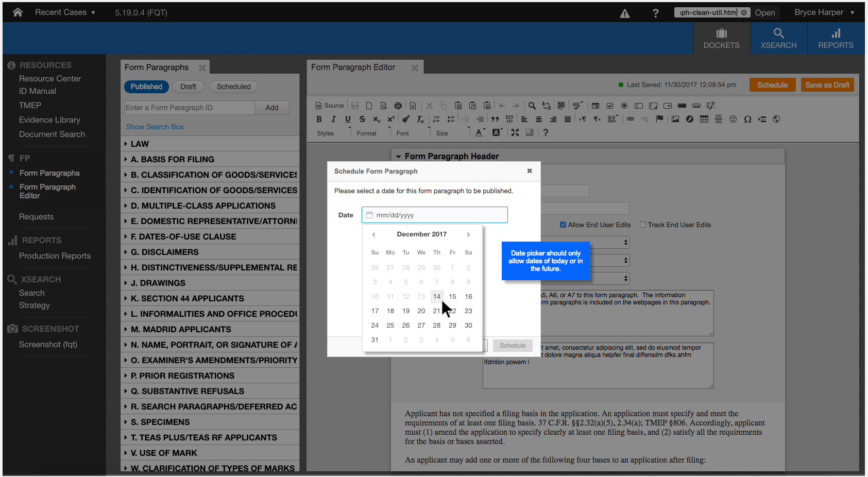This screenshot has width=868, height=477.
Task: Click the orange Schedule button
Action: pyautogui.click(x=772, y=85)
